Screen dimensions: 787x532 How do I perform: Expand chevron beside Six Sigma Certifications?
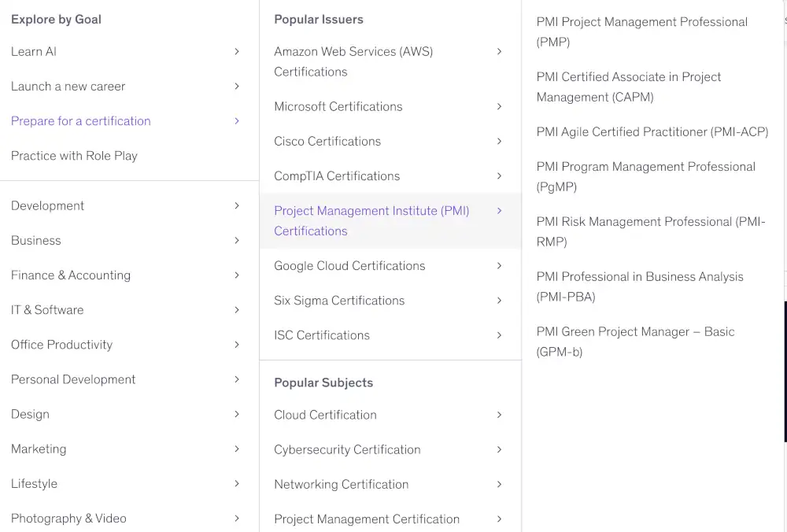pyautogui.click(x=500, y=301)
